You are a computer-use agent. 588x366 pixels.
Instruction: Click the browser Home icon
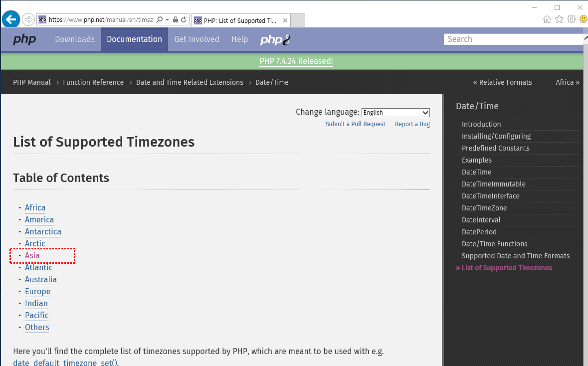[547, 19]
